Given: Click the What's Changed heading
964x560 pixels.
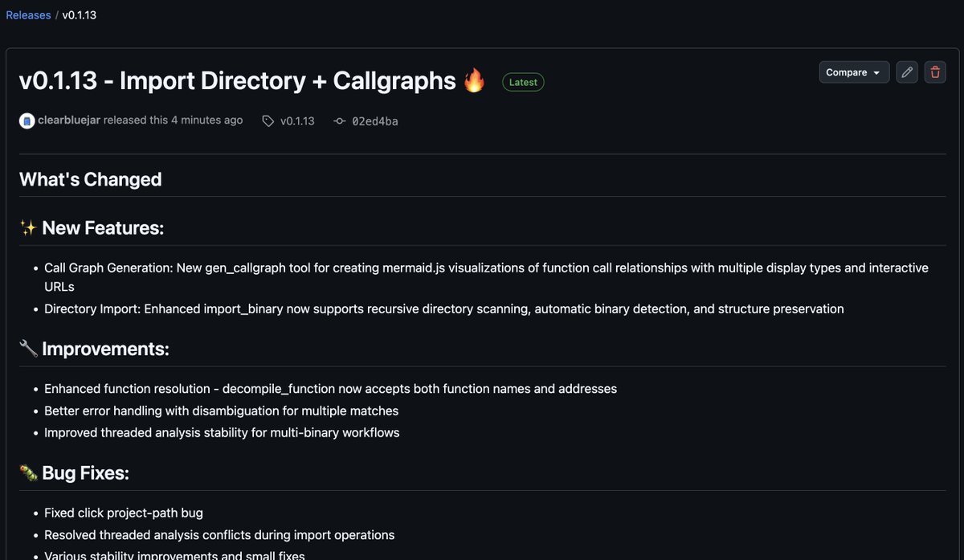Looking at the screenshot, I should 90,179.
